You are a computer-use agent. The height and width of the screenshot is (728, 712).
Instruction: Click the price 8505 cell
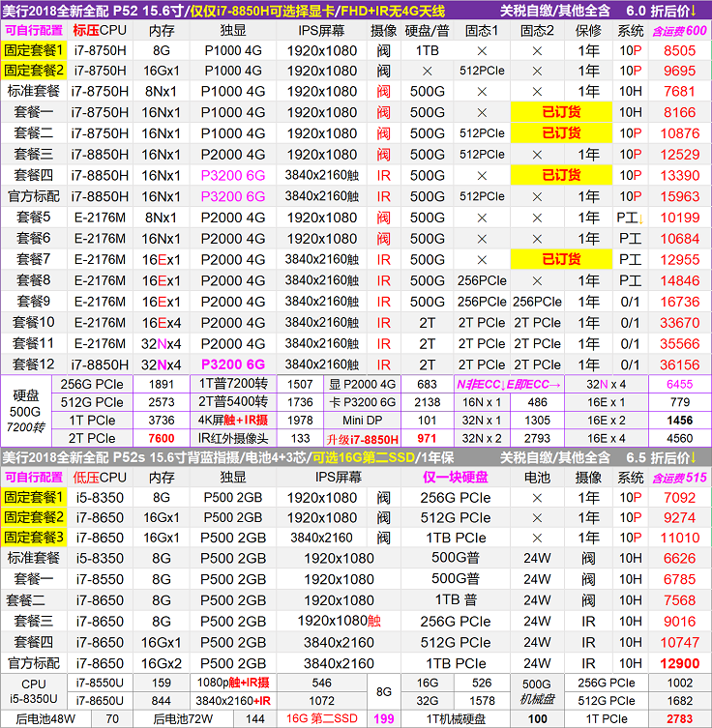679,49
